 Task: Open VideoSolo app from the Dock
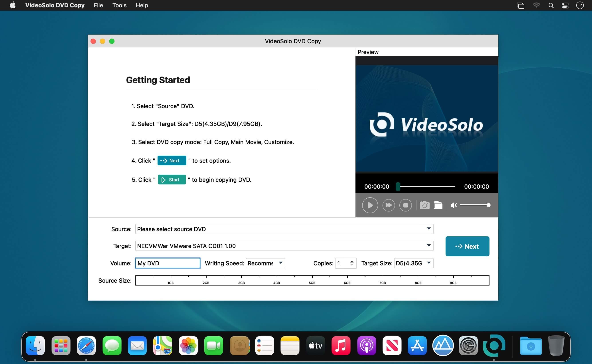[494, 345]
